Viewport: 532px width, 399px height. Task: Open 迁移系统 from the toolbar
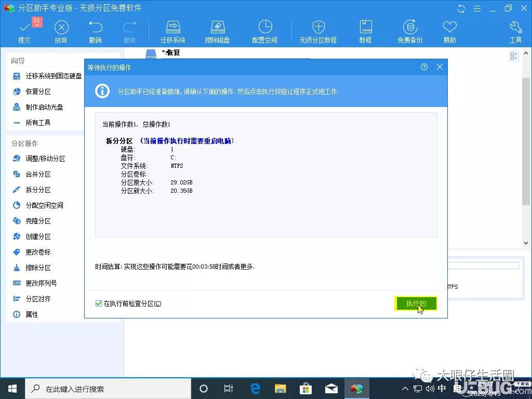click(172, 31)
